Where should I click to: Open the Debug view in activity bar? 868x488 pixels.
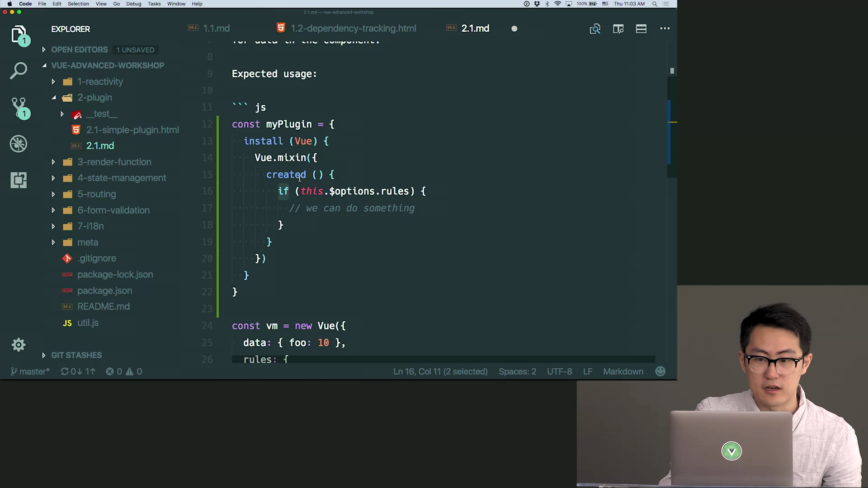coord(19,144)
